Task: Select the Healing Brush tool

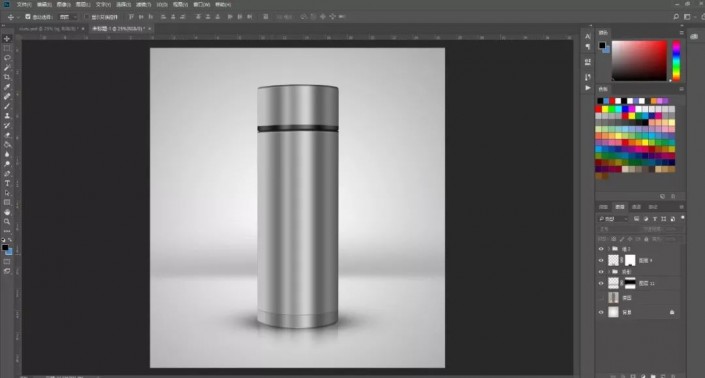Action: pos(7,97)
